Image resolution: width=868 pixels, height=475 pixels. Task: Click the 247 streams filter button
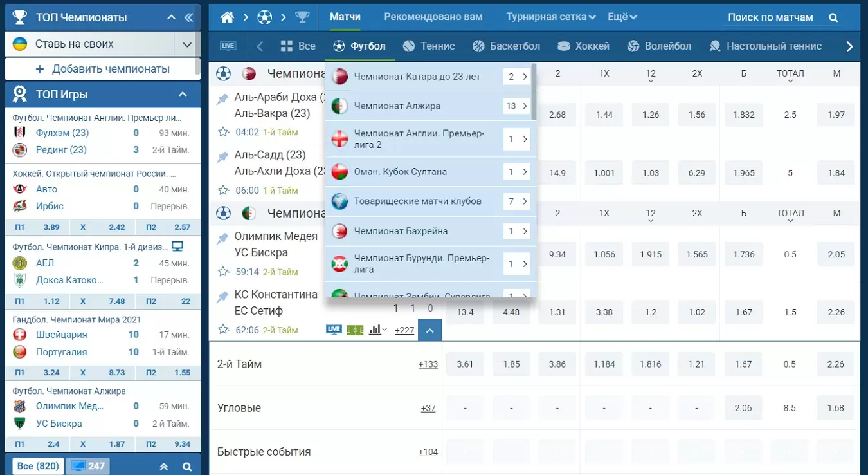coord(88,466)
